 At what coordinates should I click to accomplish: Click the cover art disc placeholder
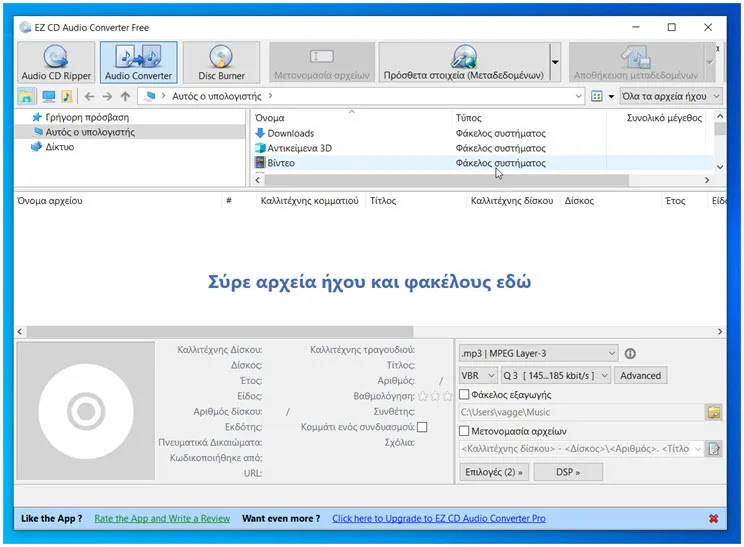(86, 411)
